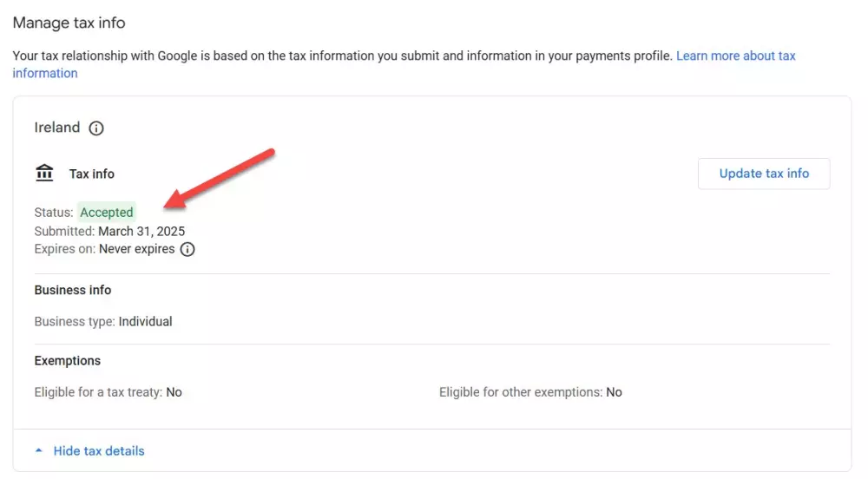Select the Ireland country label

click(x=57, y=128)
